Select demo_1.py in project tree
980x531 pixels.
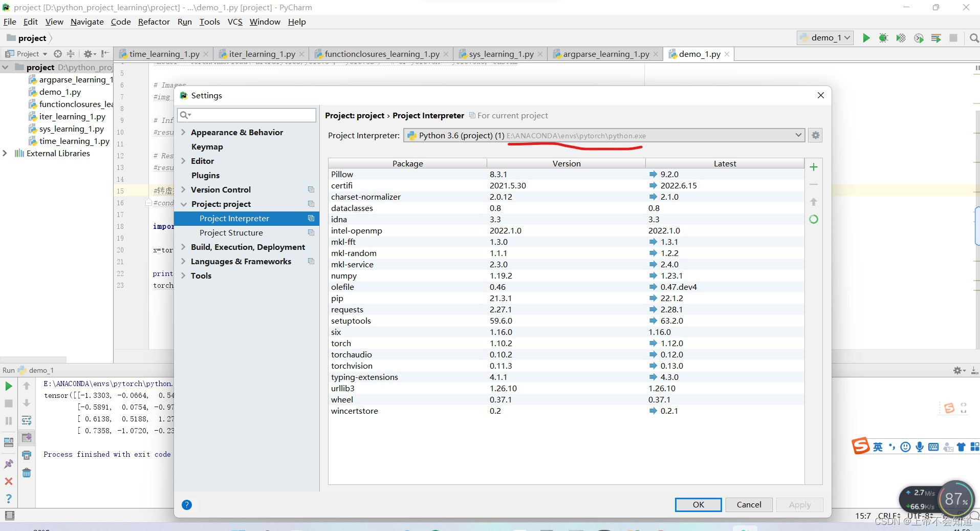[60, 92]
